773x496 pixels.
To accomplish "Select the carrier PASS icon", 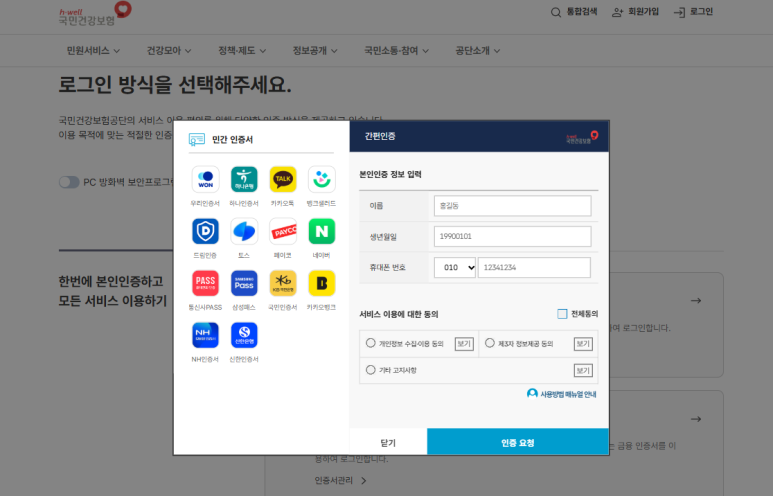I will point(205,283).
